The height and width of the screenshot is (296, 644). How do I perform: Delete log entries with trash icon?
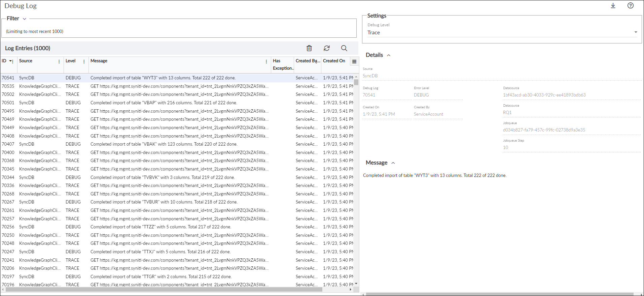(309, 48)
